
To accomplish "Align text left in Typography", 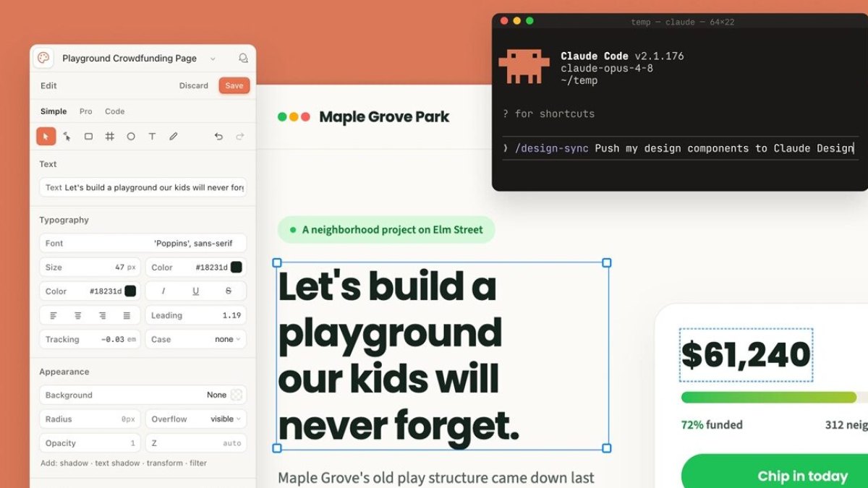I will (54, 315).
